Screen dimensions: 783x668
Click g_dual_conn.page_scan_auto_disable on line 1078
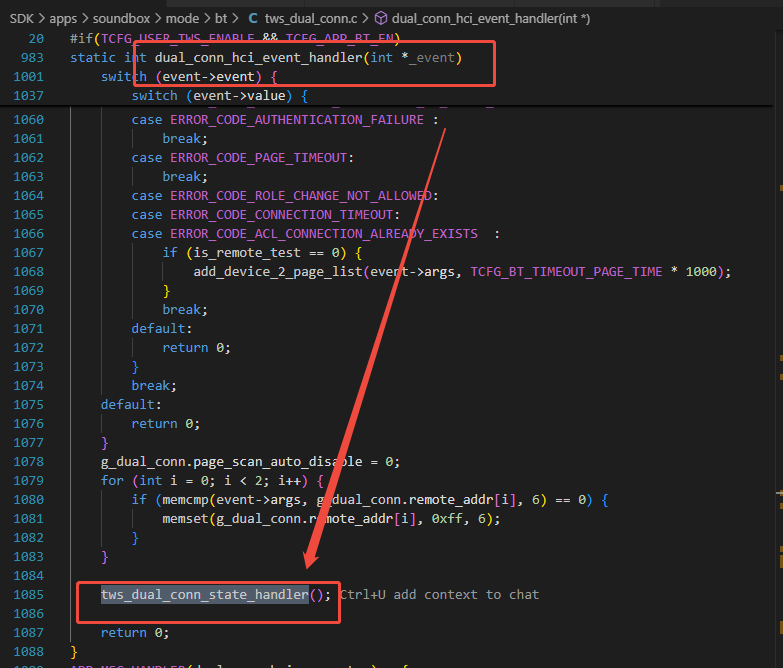click(232, 461)
